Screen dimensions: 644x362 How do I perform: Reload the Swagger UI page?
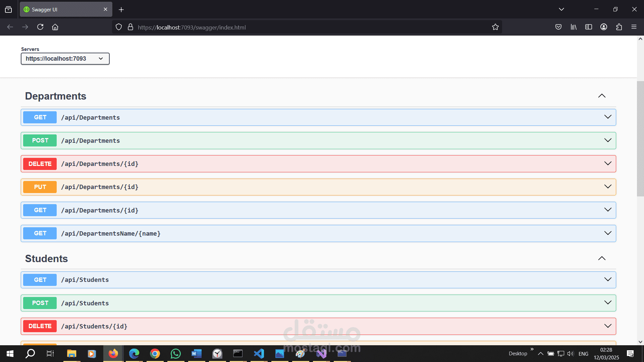40,27
